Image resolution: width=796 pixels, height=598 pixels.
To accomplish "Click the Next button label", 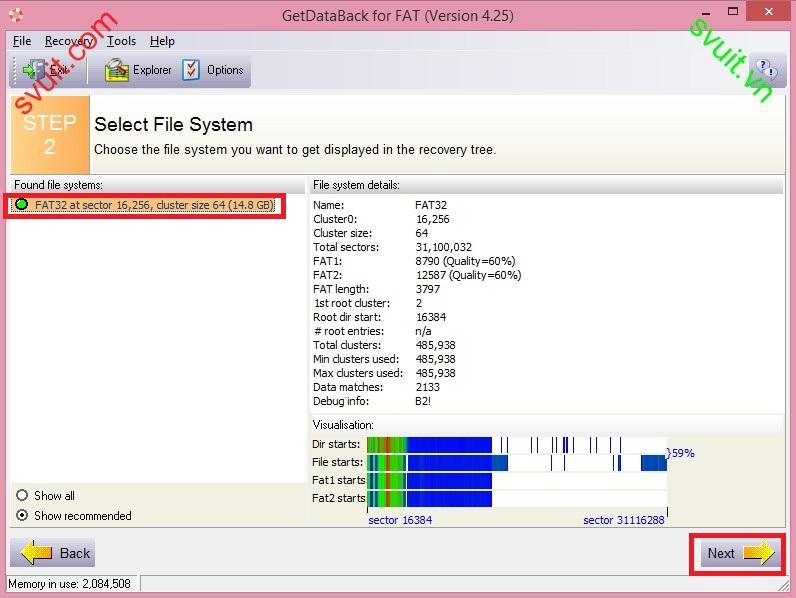I will tap(721, 553).
